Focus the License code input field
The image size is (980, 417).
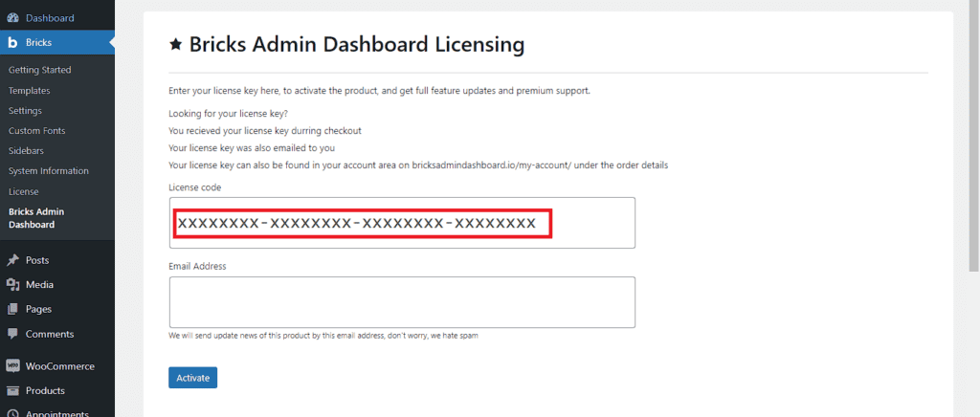[x=402, y=224]
